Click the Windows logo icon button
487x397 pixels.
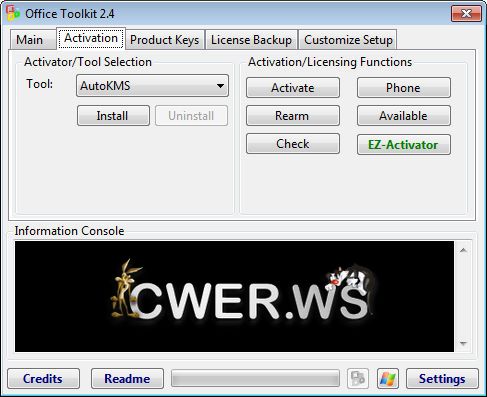pos(388,379)
